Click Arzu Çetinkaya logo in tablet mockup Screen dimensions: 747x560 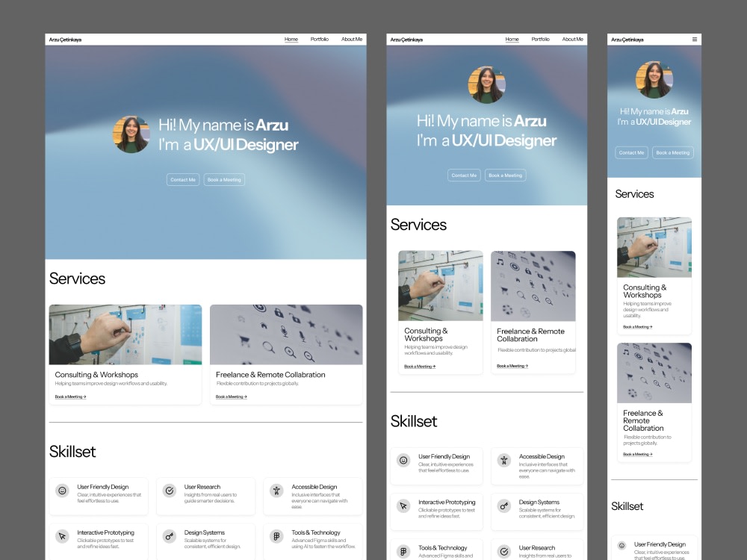pos(406,40)
